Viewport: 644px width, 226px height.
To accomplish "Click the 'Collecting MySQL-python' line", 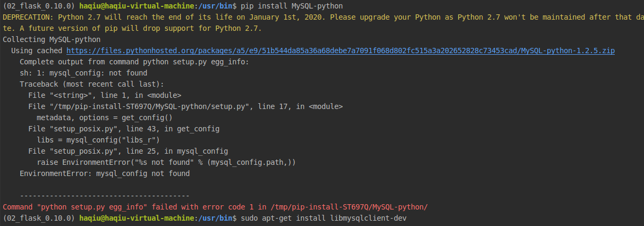I will pyautogui.click(x=52, y=39).
